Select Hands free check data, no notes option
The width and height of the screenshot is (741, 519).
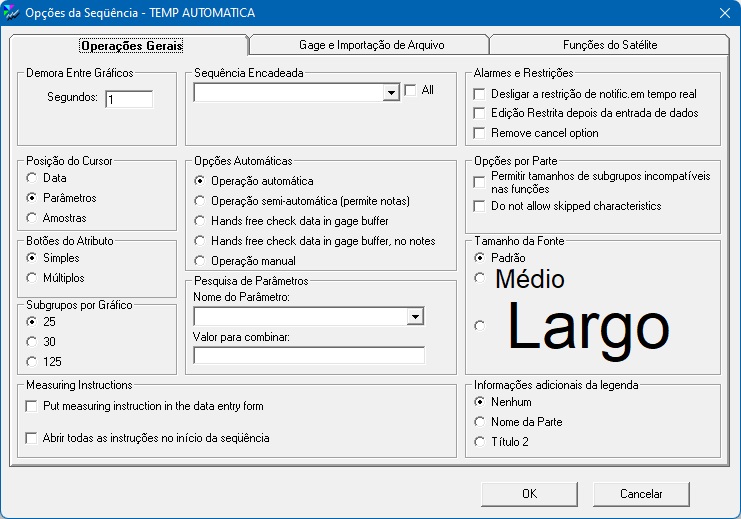coord(200,241)
